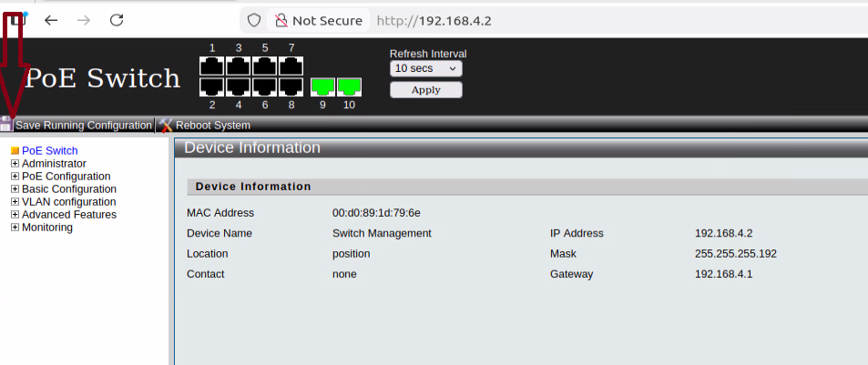Click the floppy disk save icon
The image size is (868, 365).
6,125
